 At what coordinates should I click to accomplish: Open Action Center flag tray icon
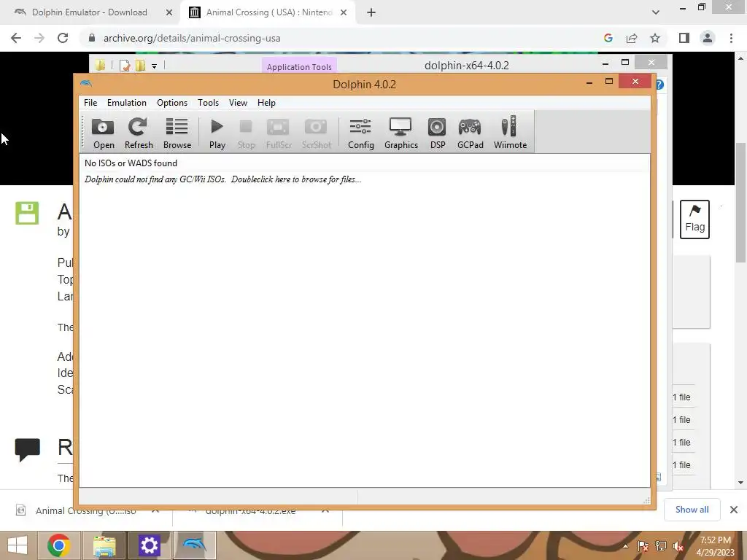click(643, 546)
